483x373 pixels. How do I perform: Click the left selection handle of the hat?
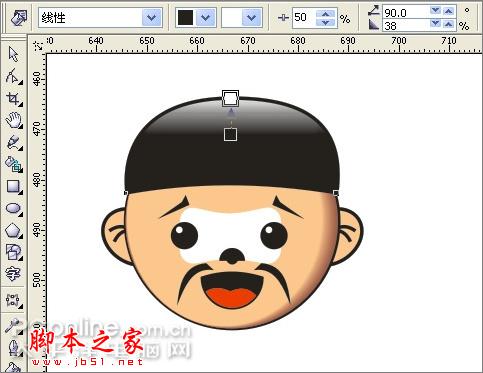pyautogui.click(x=126, y=193)
